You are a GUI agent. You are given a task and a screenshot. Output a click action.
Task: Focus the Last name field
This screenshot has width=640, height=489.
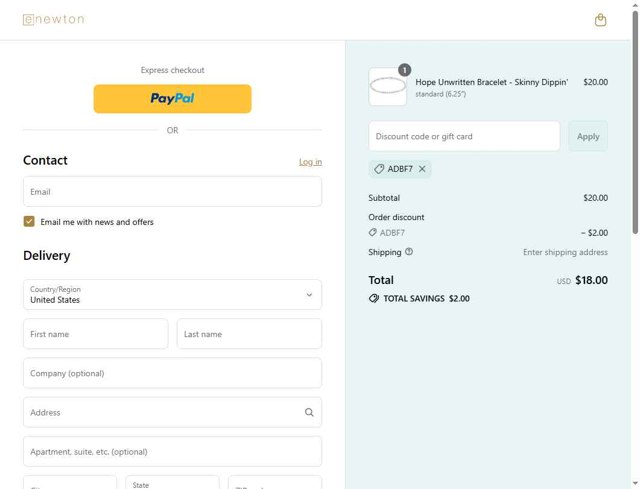pyautogui.click(x=249, y=334)
